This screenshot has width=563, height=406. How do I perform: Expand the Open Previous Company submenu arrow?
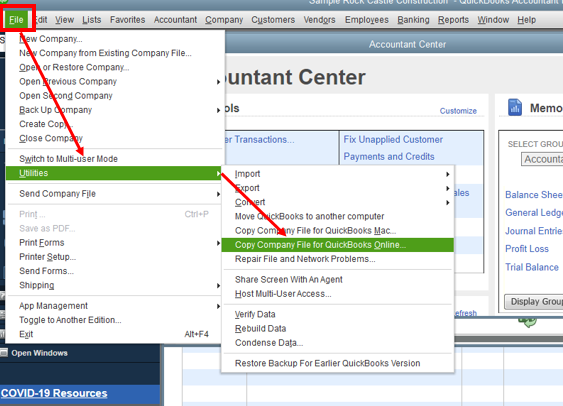(218, 82)
